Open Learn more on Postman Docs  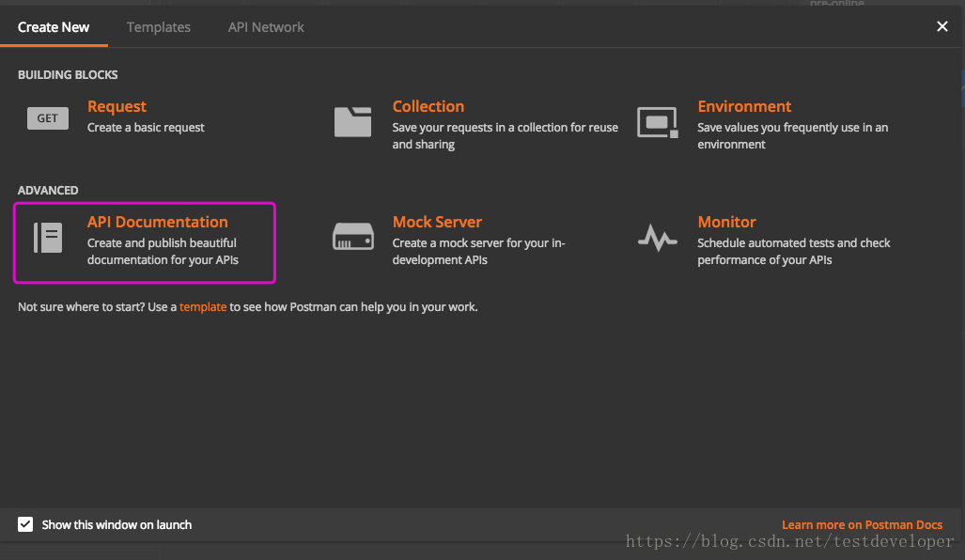(862, 525)
